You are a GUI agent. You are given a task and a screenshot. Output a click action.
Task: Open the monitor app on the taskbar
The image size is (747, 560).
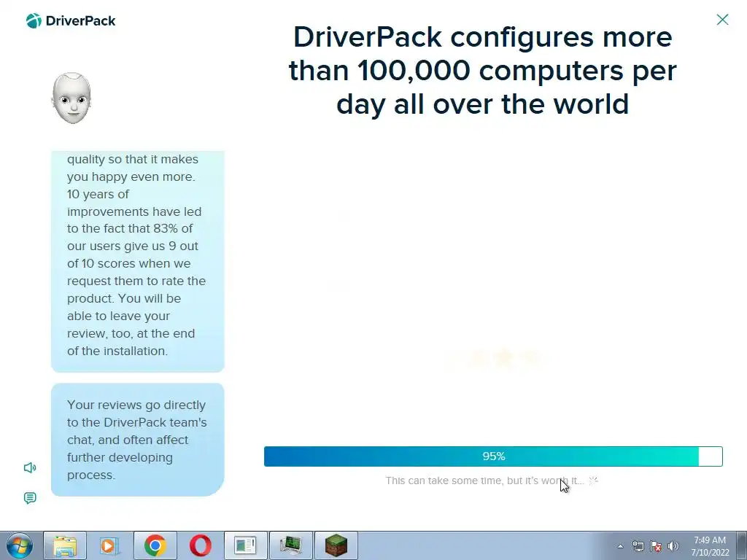(290, 545)
